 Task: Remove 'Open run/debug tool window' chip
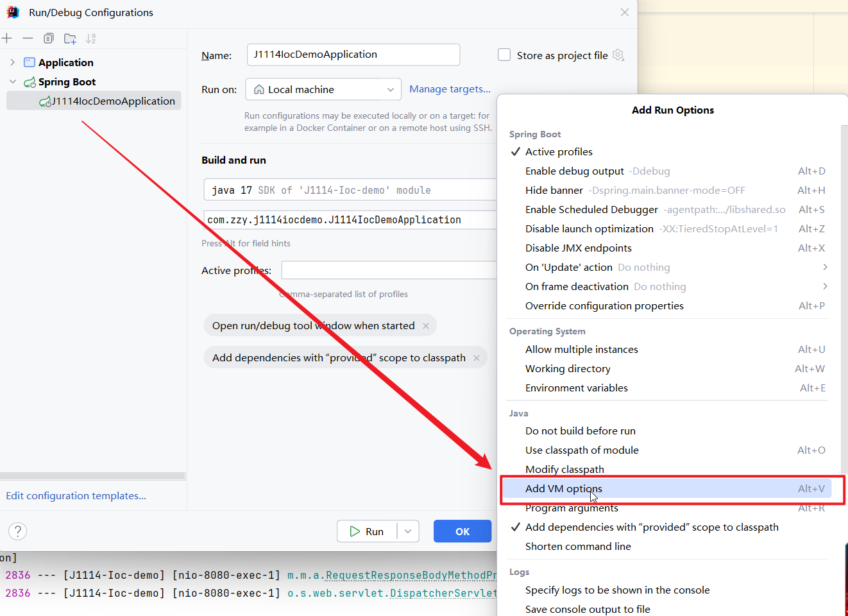tap(426, 326)
